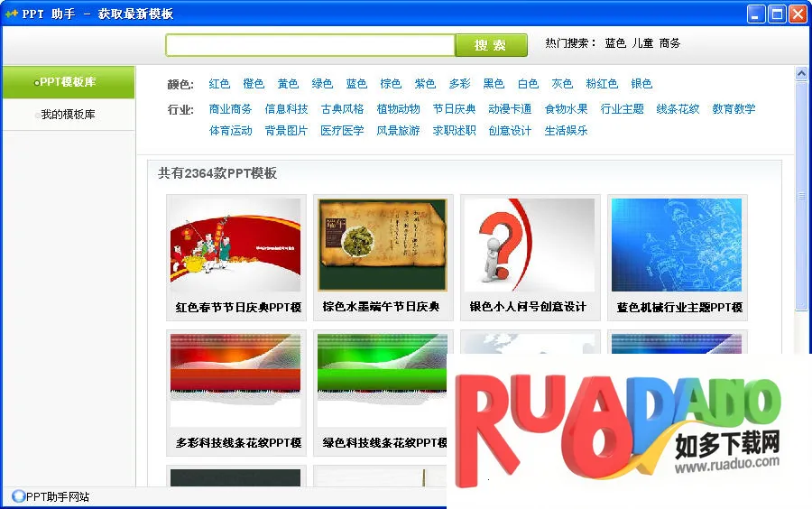Image resolution: width=812 pixels, height=509 pixels.
Task: Filter templates by 红色 color
Action: pyautogui.click(x=219, y=84)
